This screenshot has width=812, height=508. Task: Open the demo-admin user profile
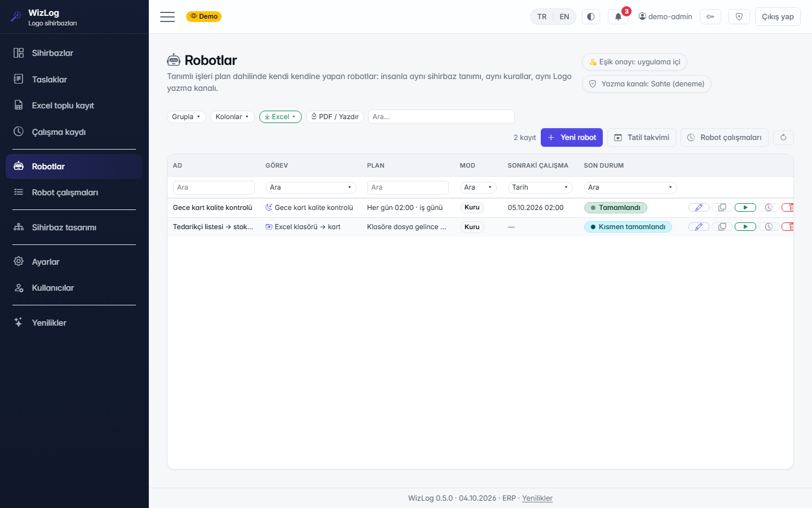tap(665, 17)
